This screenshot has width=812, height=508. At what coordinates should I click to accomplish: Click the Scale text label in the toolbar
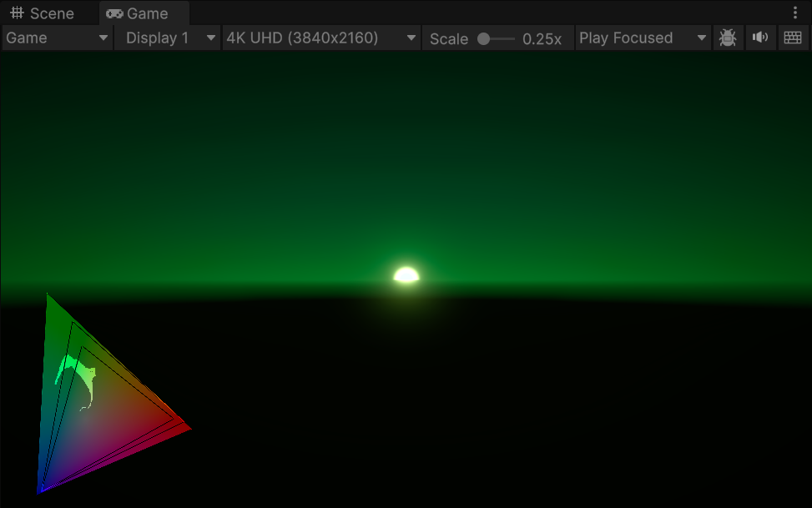tap(449, 38)
